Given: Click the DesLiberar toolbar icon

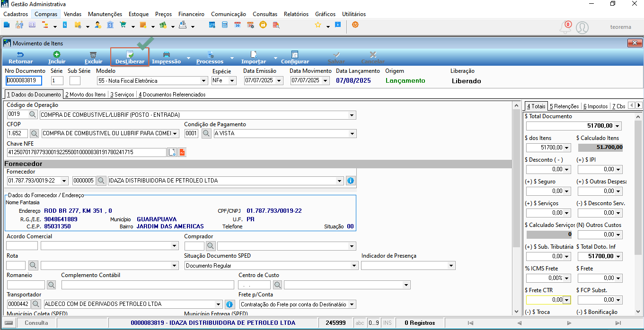Looking at the screenshot, I should point(130,54).
